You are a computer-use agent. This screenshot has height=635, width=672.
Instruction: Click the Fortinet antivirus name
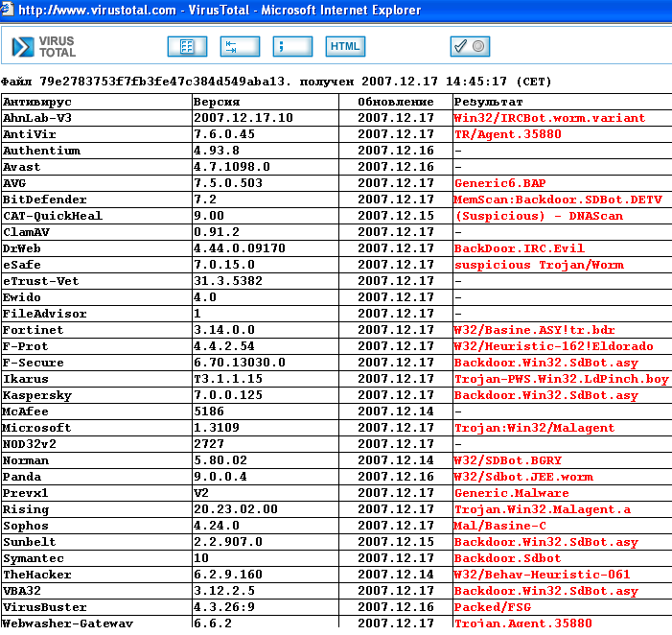34,330
